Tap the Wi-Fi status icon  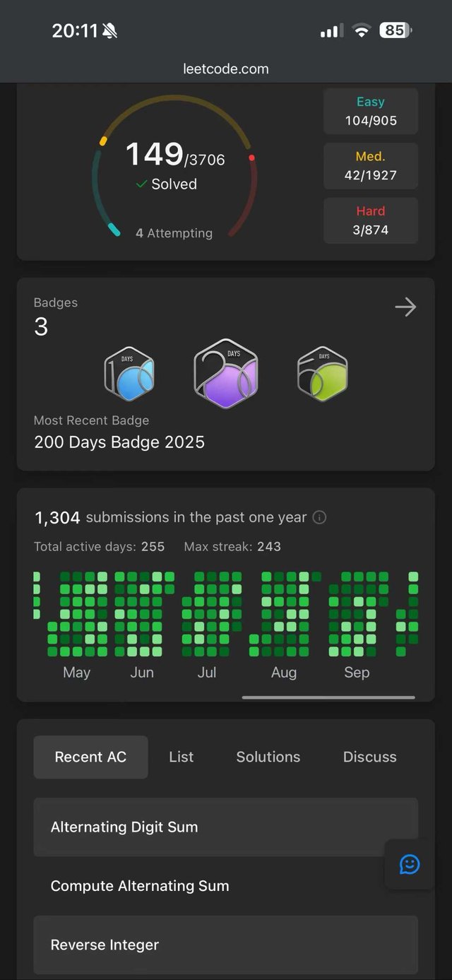(362, 30)
